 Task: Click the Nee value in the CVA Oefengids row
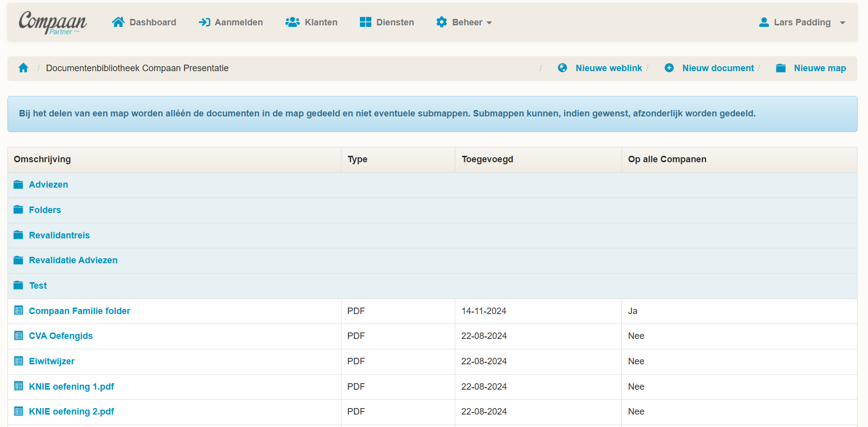(636, 336)
